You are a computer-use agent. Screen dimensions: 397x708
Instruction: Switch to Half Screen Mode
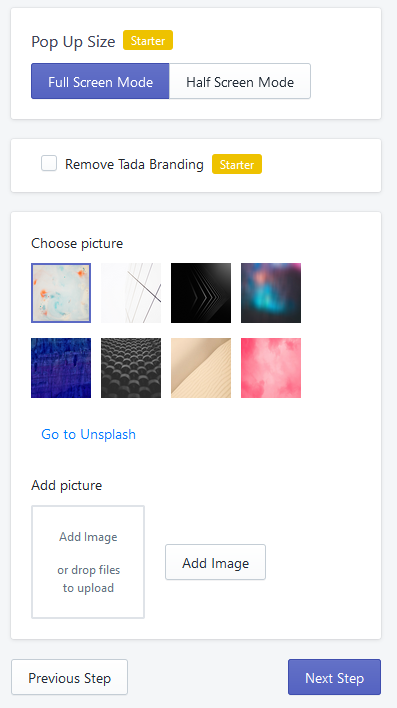coord(240,81)
